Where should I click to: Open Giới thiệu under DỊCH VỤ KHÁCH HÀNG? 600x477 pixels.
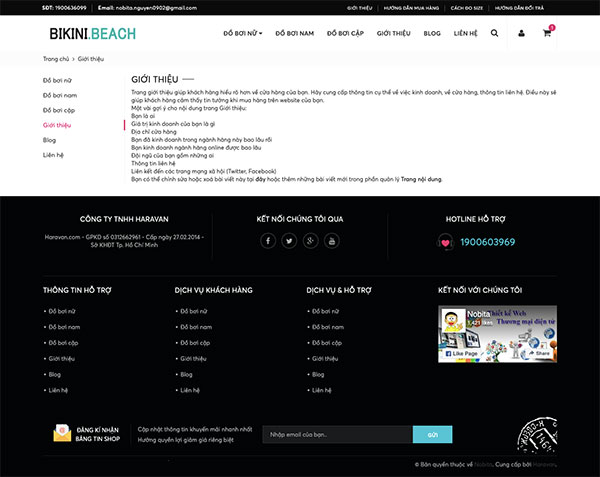coord(193,358)
